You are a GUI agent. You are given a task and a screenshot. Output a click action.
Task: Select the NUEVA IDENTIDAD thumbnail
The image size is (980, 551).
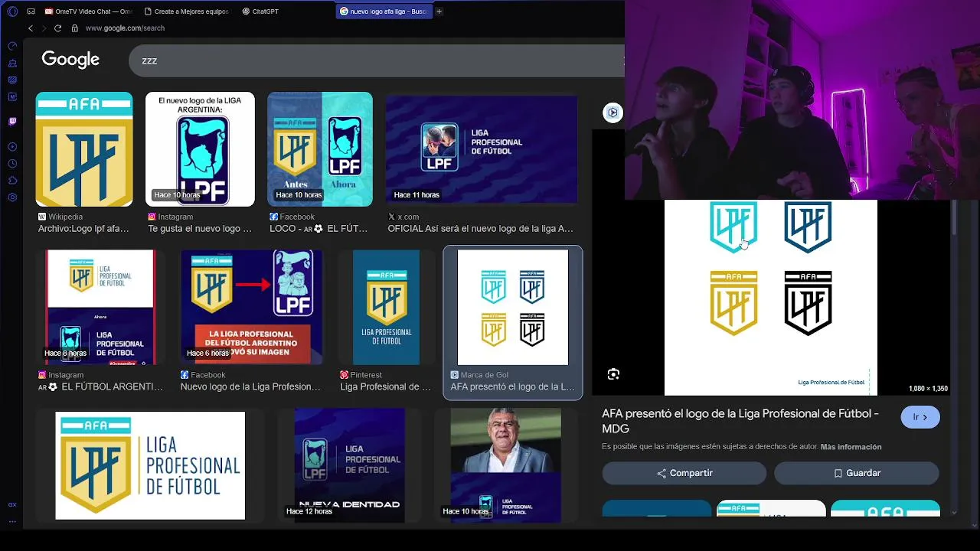coord(349,465)
